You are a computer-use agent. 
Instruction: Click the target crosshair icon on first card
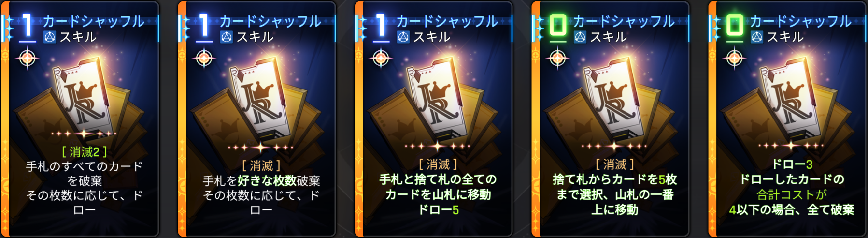(x=27, y=59)
